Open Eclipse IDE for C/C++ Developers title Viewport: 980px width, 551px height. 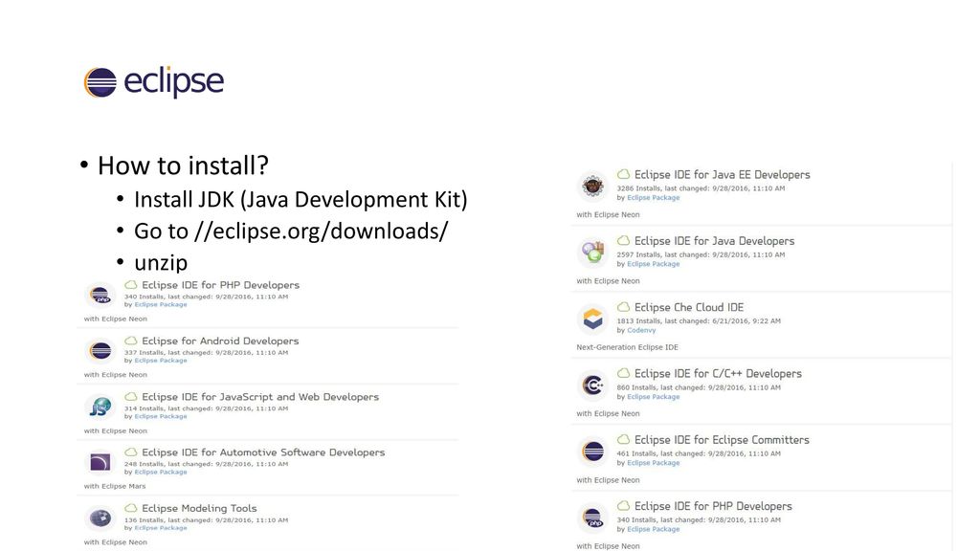(x=718, y=374)
